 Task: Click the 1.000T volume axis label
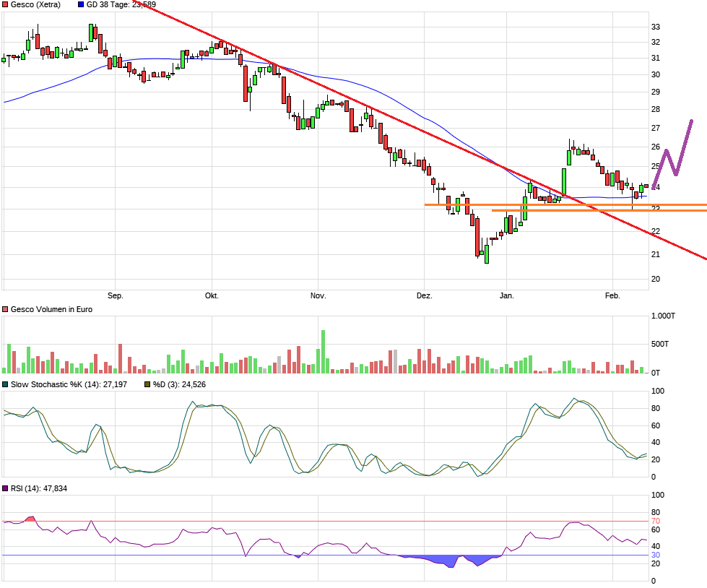[663, 316]
